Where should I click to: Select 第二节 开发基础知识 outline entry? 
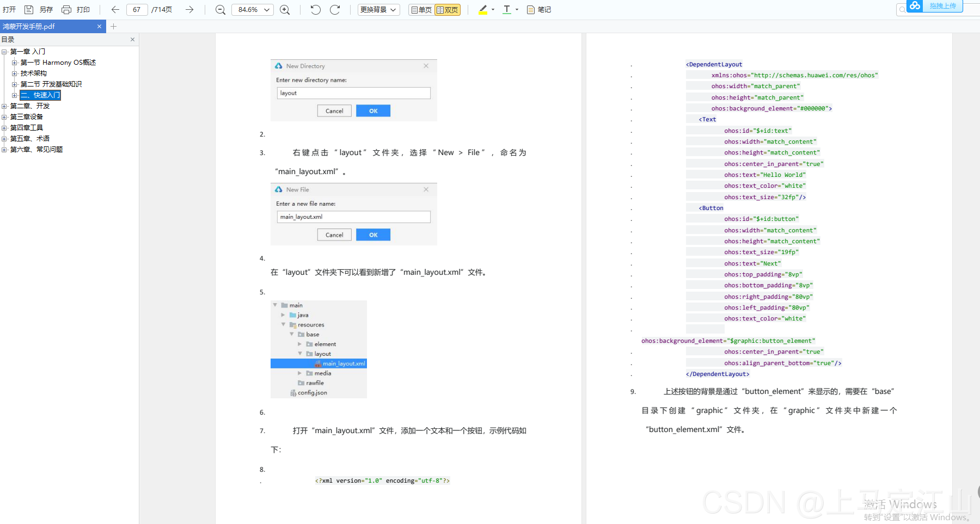tap(51, 84)
